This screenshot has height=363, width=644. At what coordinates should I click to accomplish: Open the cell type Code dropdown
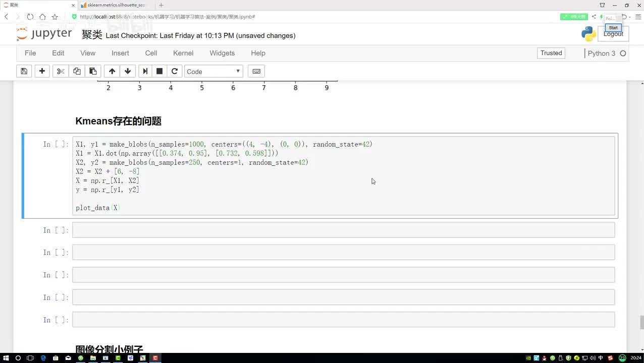coord(213,71)
